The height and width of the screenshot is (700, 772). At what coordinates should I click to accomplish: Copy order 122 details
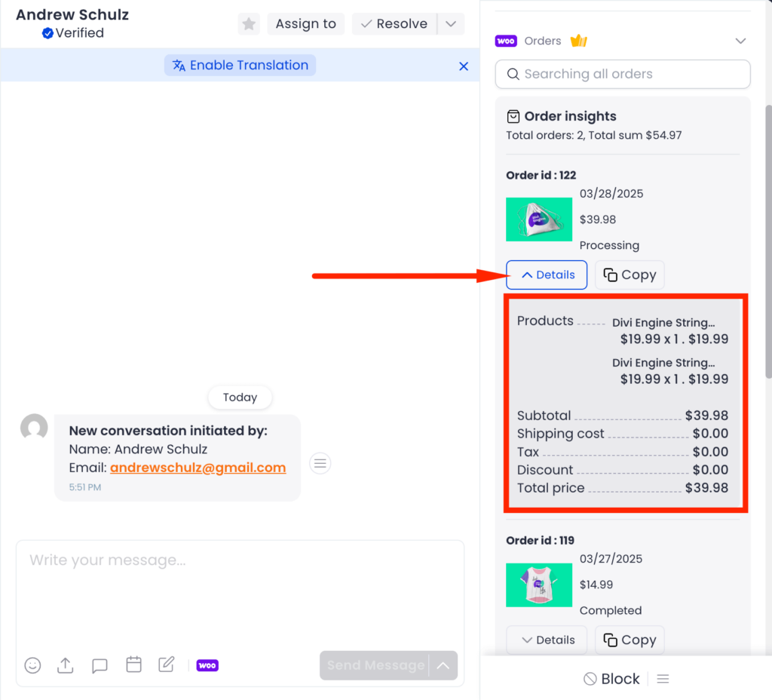point(630,275)
